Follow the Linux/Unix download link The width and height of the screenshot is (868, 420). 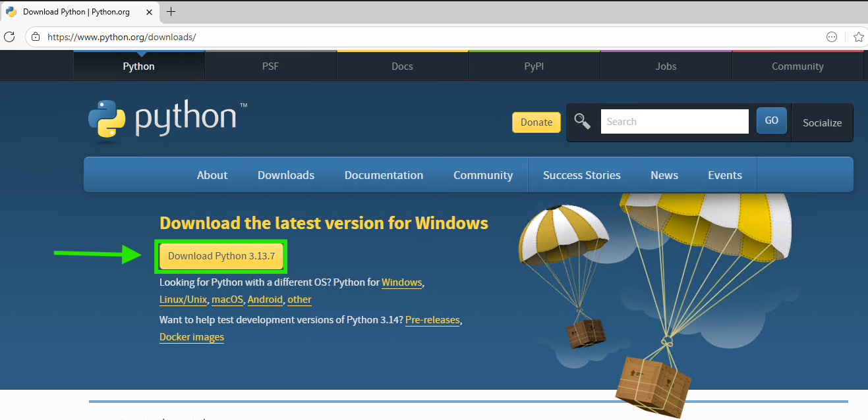coord(183,300)
